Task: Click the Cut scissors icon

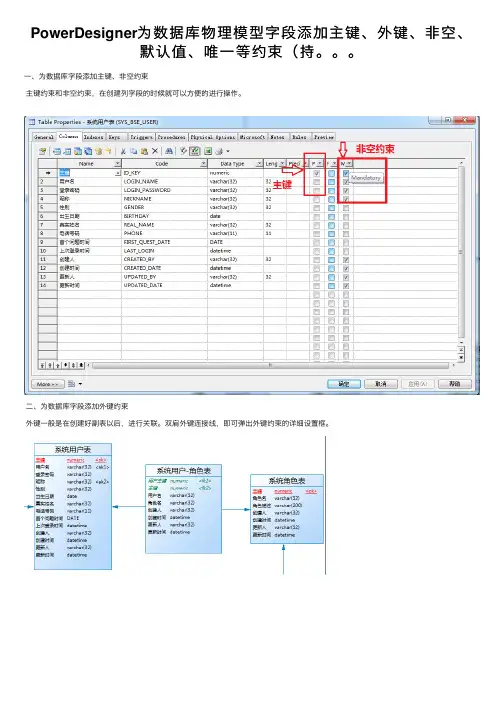Action: click(123, 151)
